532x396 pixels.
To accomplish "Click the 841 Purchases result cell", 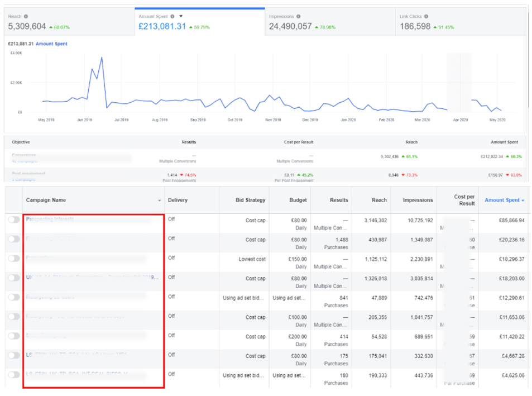I will pyautogui.click(x=336, y=302).
